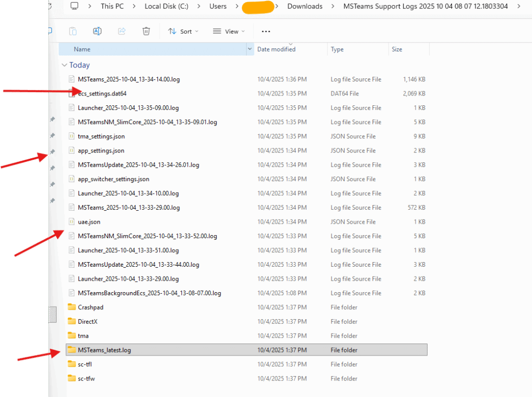Viewport: 532px width, 397px height.
Task: Open the View dropdown menu
Action: pyautogui.click(x=228, y=32)
